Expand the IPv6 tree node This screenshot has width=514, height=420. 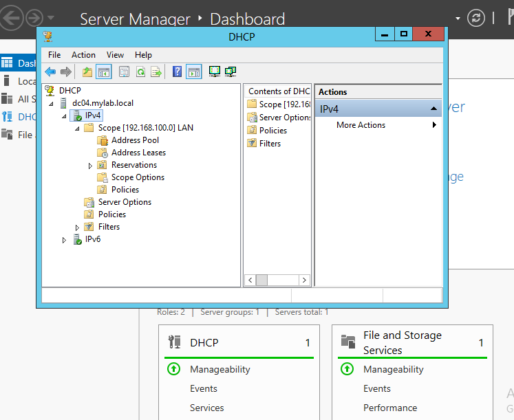pyautogui.click(x=64, y=241)
